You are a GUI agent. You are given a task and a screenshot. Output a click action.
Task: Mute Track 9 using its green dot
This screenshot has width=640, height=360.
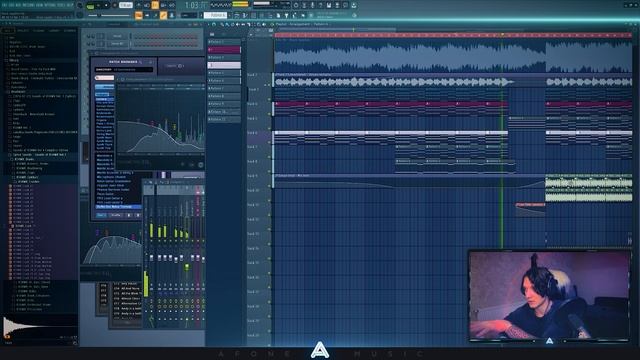(269, 186)
